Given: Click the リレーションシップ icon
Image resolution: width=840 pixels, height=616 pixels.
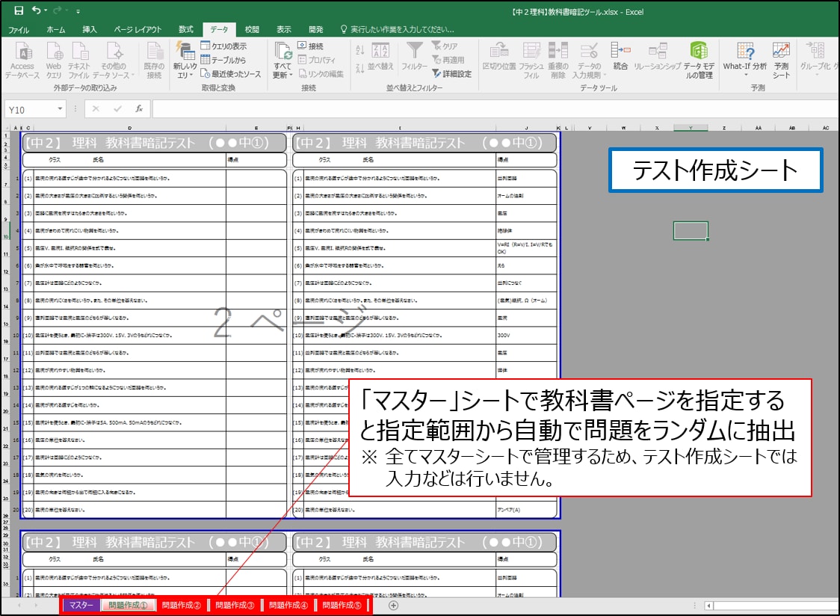Looking at the screenshot, I should click(x=658, y=56).
